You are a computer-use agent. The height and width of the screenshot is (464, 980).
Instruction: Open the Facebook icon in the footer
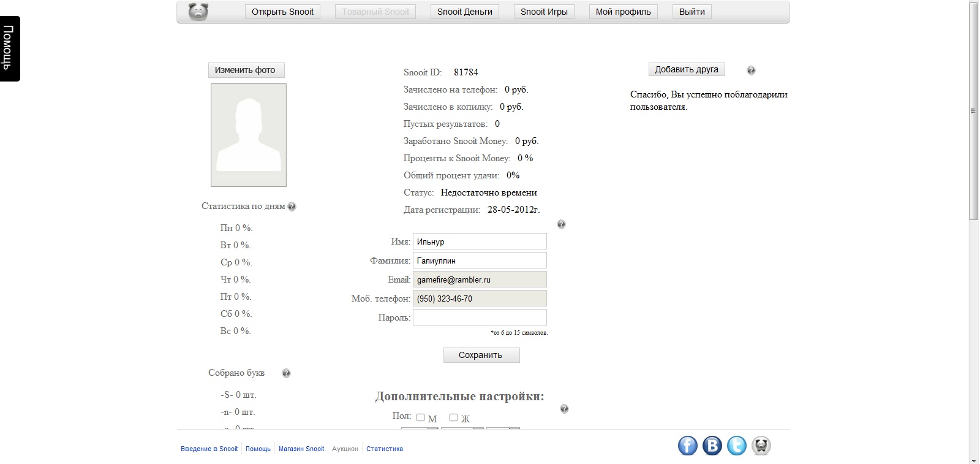click(688, 446)
